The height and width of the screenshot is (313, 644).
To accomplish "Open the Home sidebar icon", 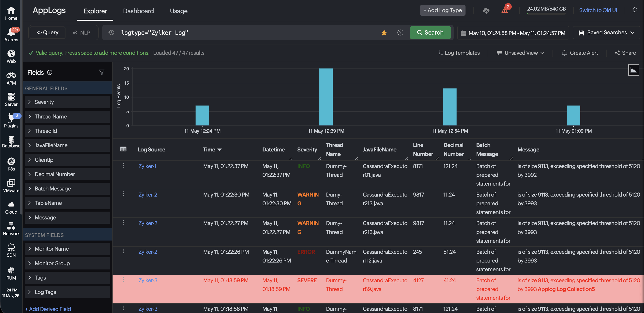I will 11,13.
